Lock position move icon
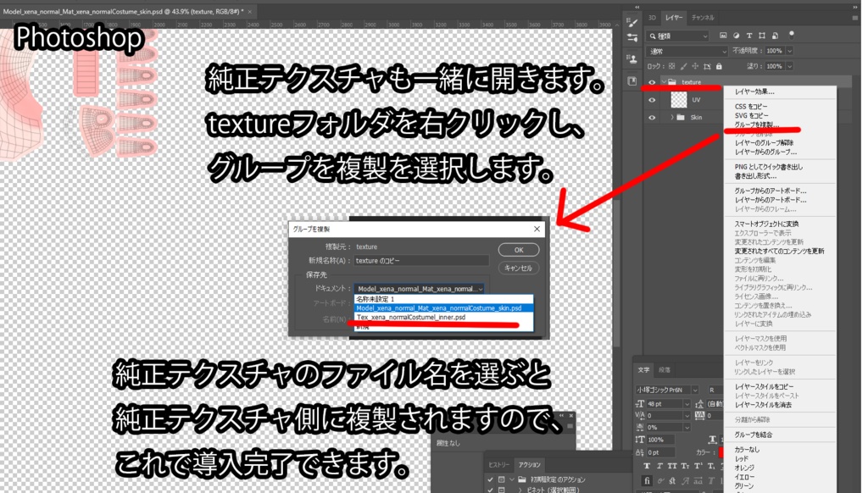This screenshot has height=493, width=868. (x=695, y=66)
